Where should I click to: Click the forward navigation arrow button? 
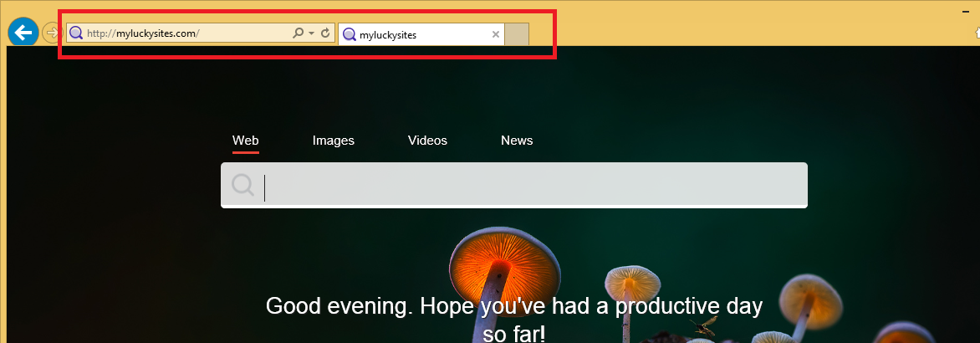[x=51, y=33]
